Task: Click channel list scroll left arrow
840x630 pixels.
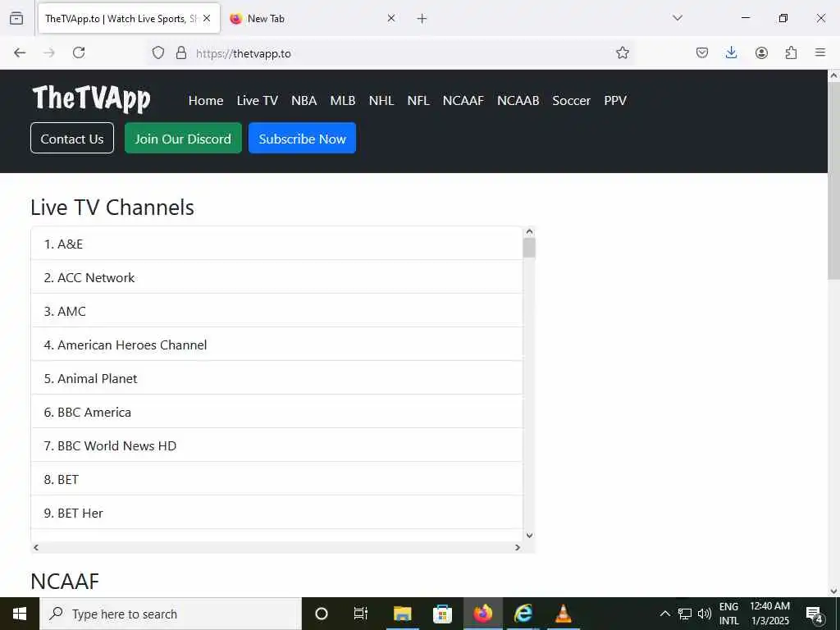Action: pyautogui.click(x=36, y=547)
